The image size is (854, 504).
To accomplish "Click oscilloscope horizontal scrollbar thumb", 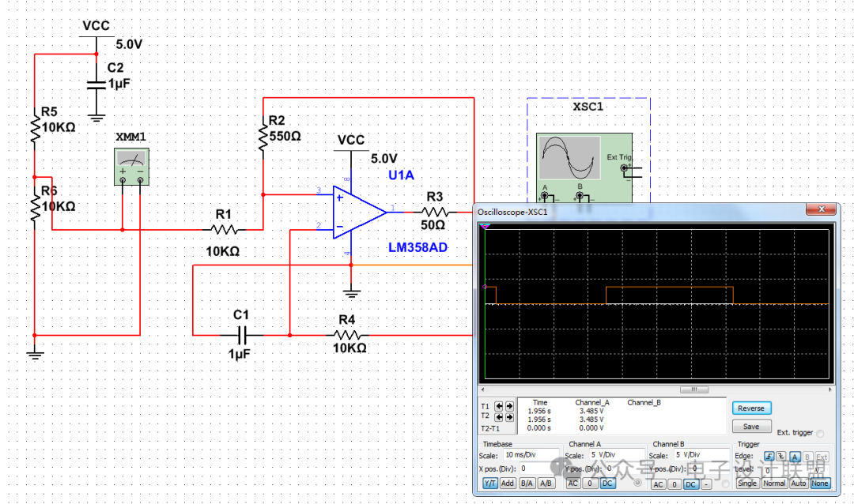I will [x=694, y=389].
